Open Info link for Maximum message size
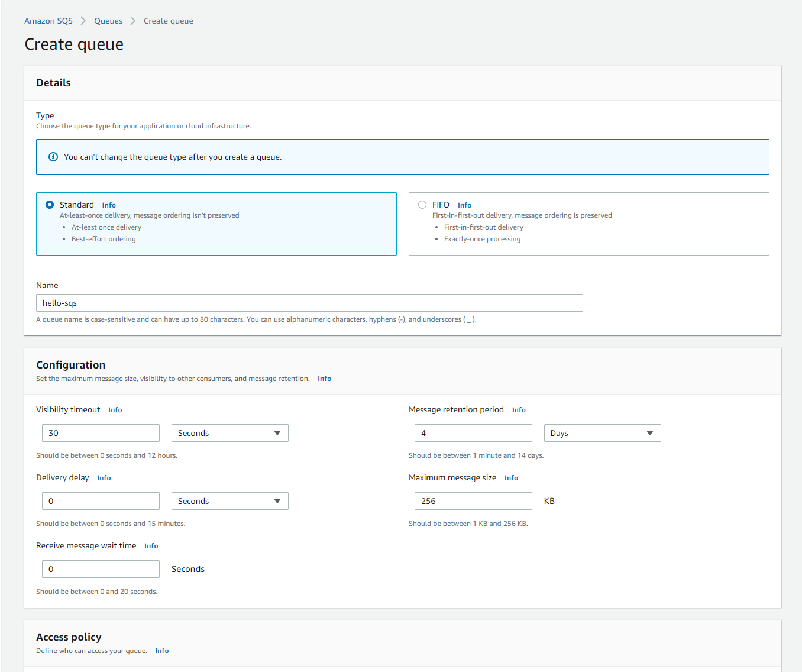 point(511,478)
